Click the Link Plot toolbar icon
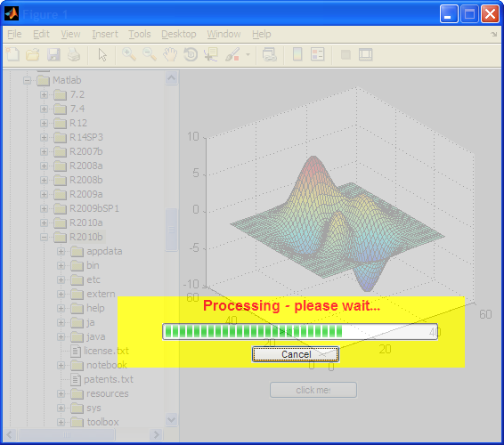This screenshot has height=445, width=504. coord(269,54)
